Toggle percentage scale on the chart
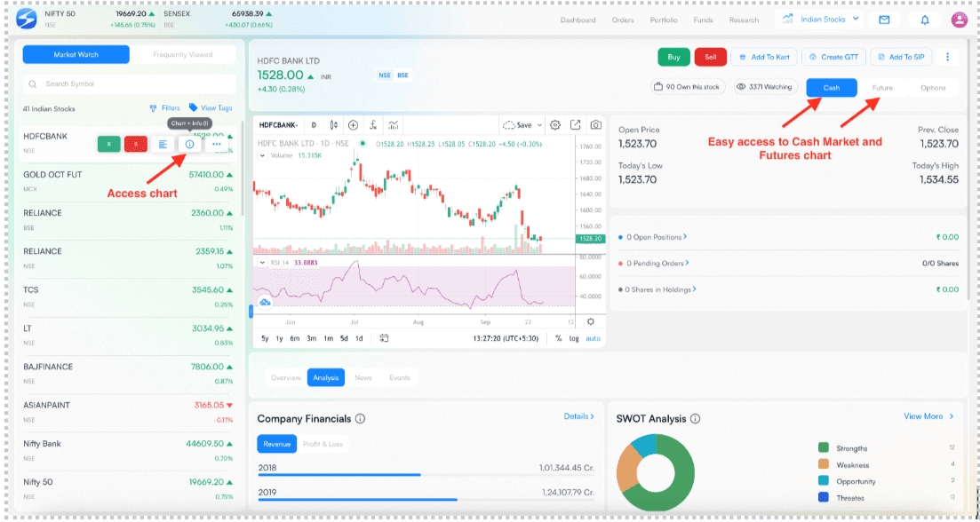The image size is (980, 522). (561, 337)
